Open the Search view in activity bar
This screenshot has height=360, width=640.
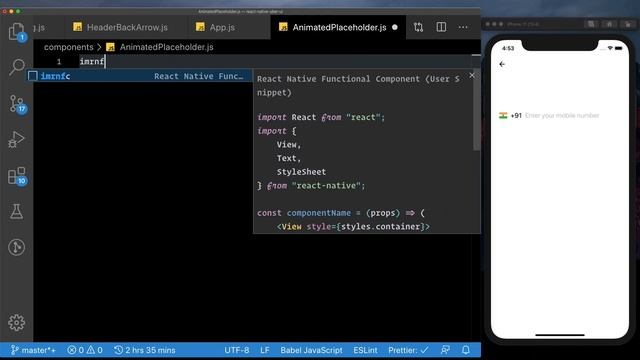click(x=16, y=67)
